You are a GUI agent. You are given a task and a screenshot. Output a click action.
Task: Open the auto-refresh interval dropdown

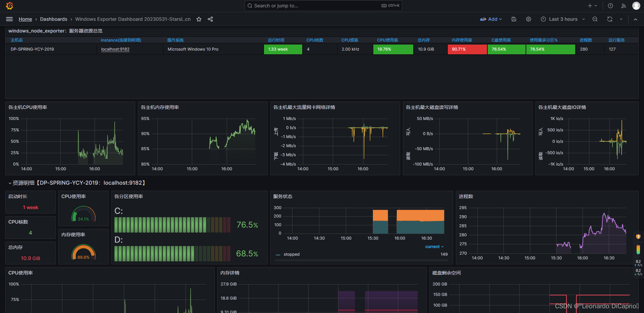621,19
